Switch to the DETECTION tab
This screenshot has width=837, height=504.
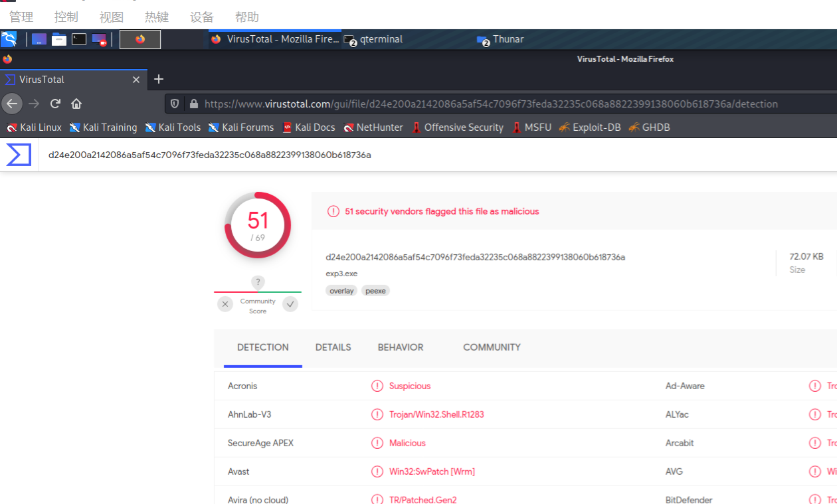point(263,347)
